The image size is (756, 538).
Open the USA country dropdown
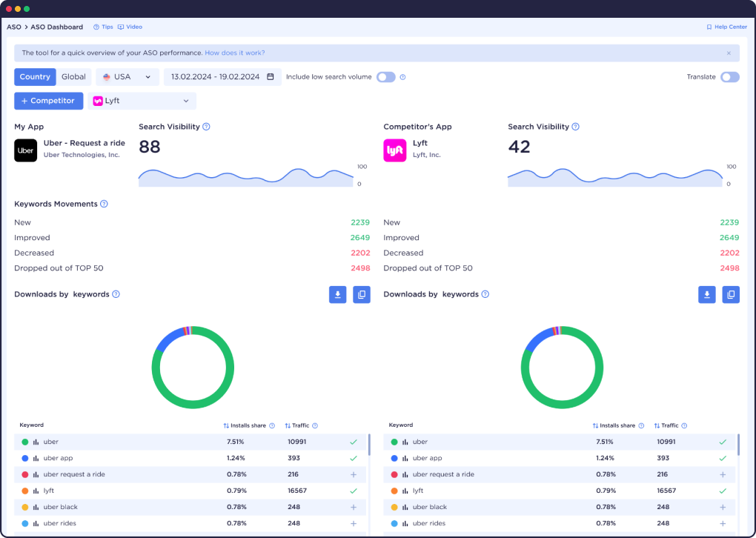click(127, 76)
